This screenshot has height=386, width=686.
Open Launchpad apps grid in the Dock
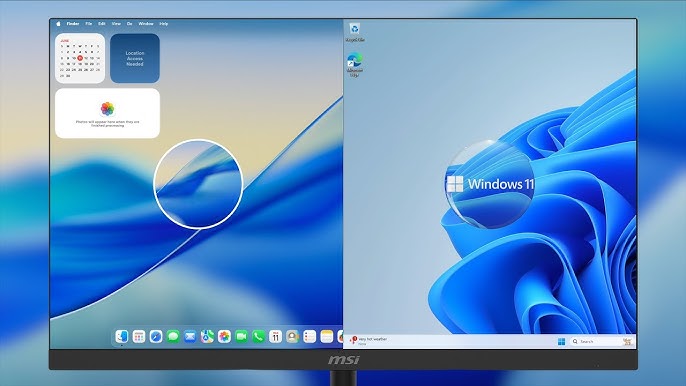pyautogui.click(x=139, y=336)
